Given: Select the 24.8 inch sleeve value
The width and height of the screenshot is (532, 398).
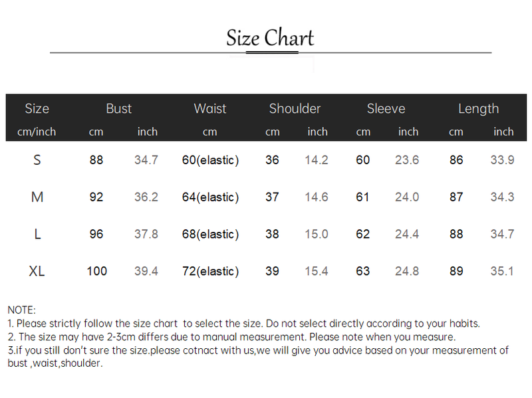Looking at the screenshot, I should coord(407,271).
